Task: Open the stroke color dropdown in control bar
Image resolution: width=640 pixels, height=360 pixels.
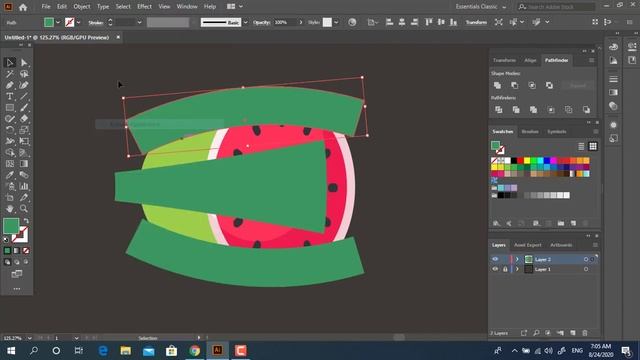Action: [78, 22]
